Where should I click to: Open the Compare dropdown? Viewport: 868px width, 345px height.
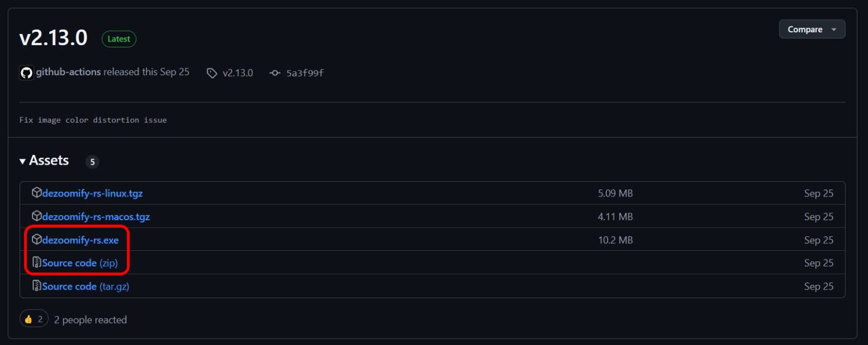[812, 29]
